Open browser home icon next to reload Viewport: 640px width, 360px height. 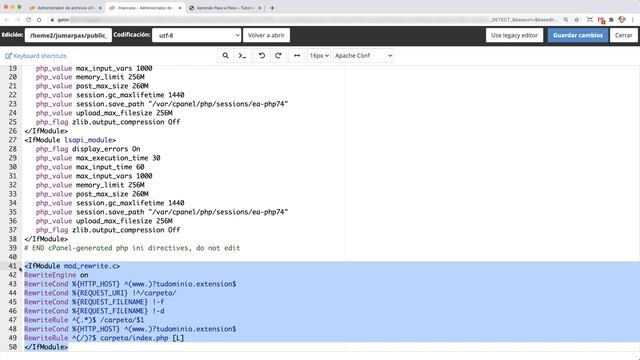tap(39, 20)
